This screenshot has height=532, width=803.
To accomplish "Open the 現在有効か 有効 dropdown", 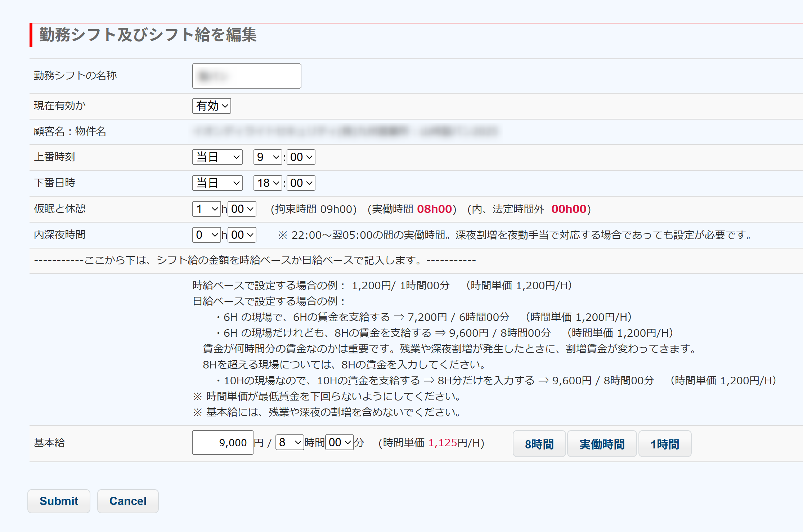I will coord(212,106).
